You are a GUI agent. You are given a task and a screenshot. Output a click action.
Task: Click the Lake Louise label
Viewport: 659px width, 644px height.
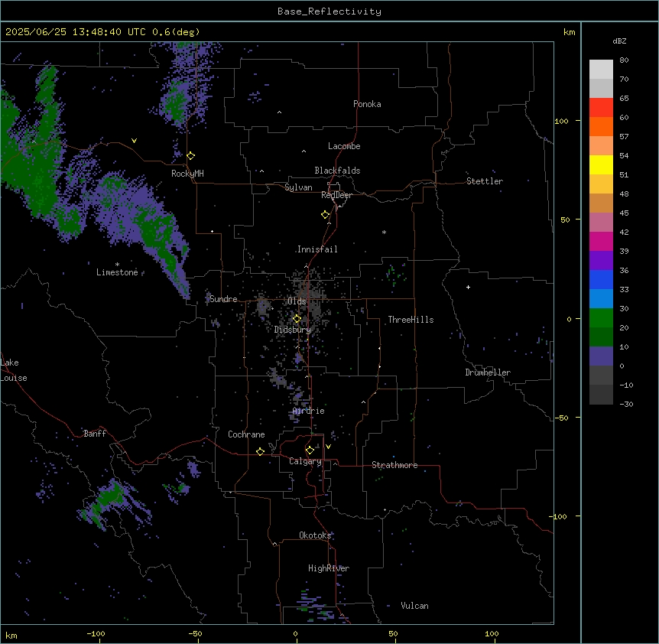[x=14, y=370]
